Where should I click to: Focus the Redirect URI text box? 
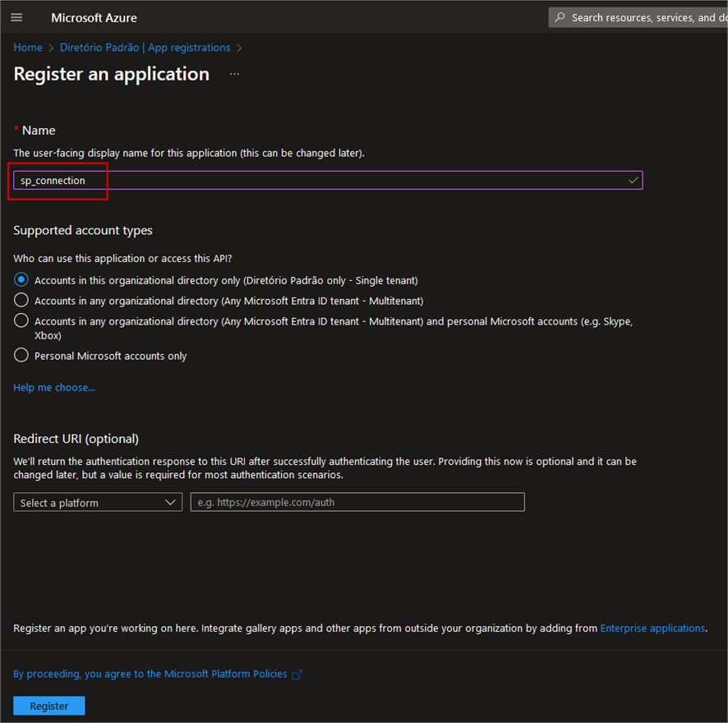(357, 503)
